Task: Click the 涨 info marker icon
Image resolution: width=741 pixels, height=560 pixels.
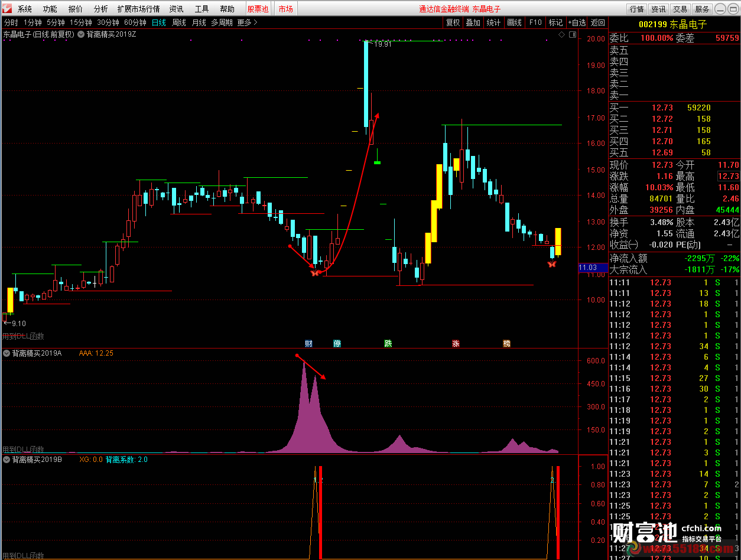Action: point(456,343)
